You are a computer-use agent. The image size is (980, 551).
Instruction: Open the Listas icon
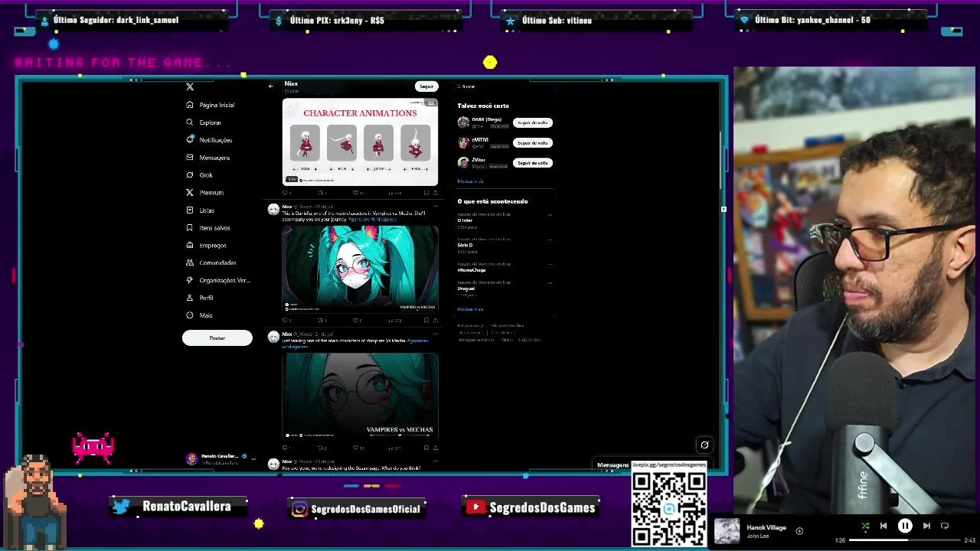pyautogui.click(x=190, y=210)
